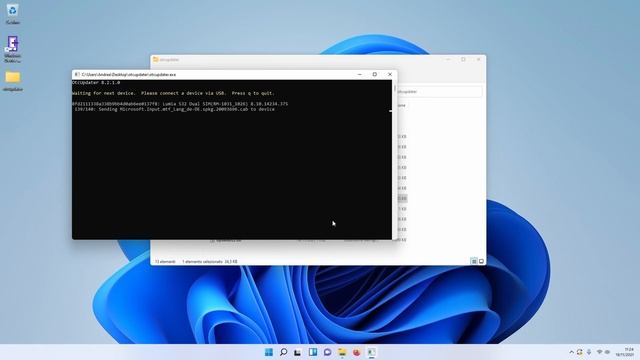The height and width of the screenshot is (360, 640).
Task: Open the Widgets panel from the taskbar
Action: 313,352
